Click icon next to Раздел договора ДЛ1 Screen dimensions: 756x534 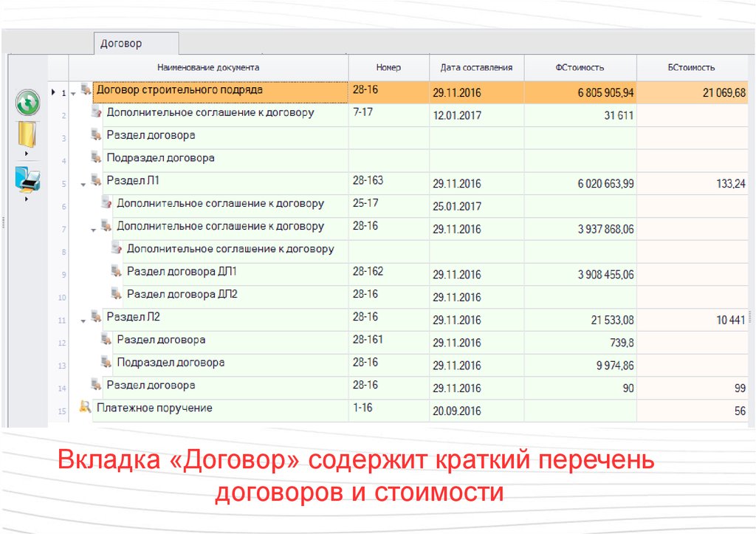coord(116,270)
